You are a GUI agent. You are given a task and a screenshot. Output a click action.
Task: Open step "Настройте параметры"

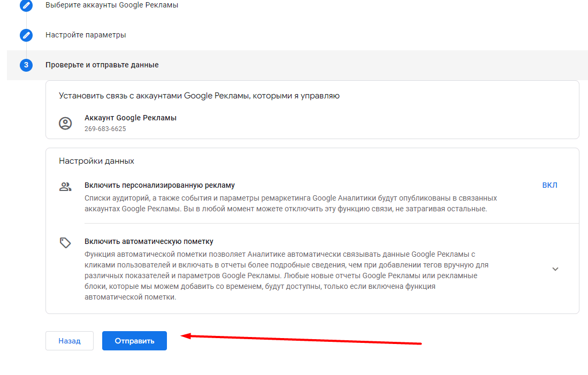coord(86,35)
